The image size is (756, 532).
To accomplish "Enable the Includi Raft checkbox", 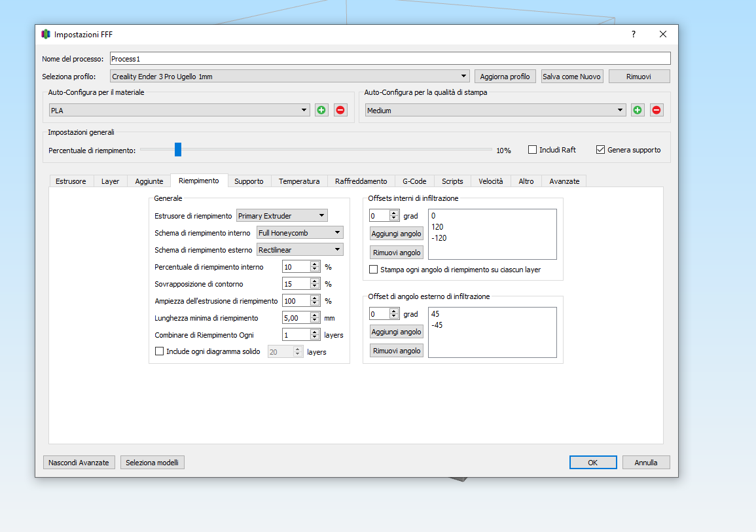I will 533,150.
